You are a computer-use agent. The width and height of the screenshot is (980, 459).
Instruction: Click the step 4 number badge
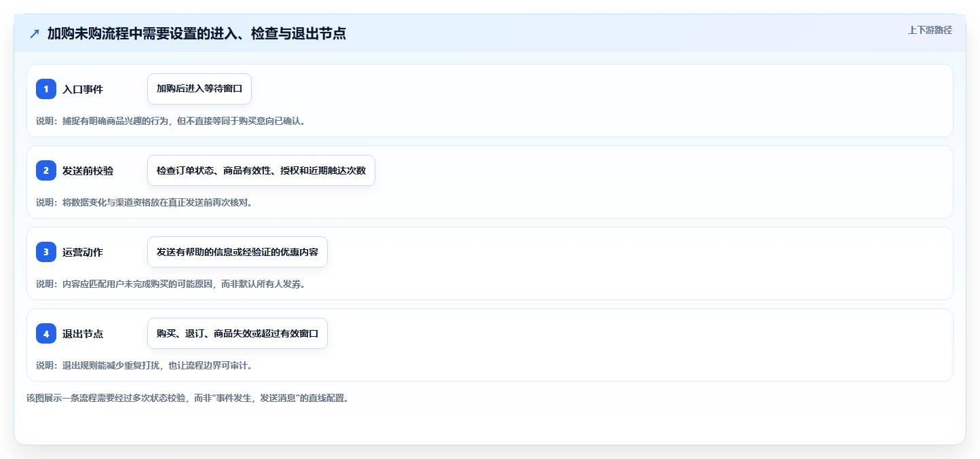(x=46, y=333)
